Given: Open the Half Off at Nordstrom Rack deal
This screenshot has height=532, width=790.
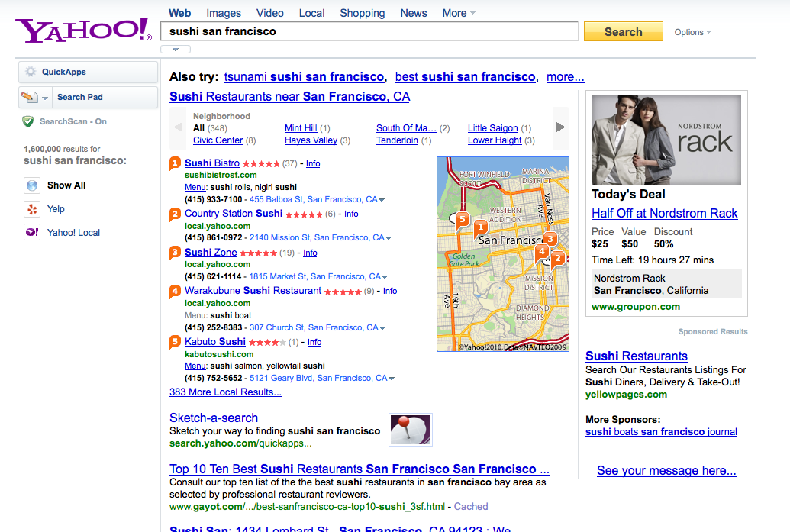Looking at the screenshot, I should pos(665,213).
